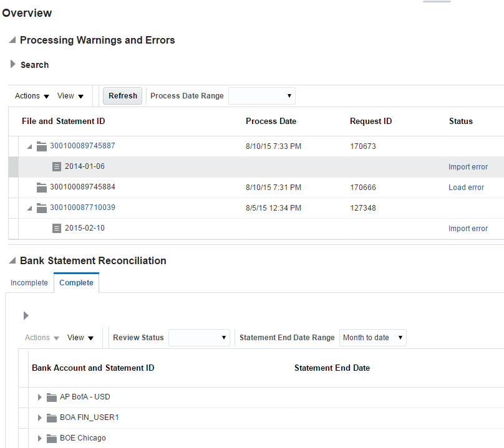Open the Process Date Range dropdown
This screenshot has height=448, width=504.
click(262, 96)
